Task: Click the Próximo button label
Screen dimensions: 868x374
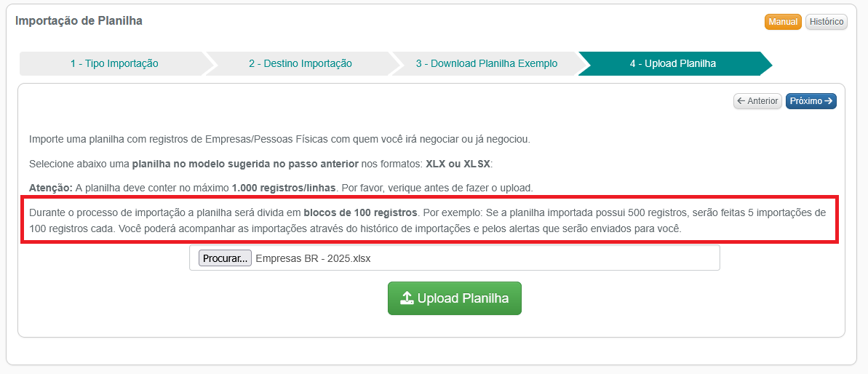Action: point(807,101)
